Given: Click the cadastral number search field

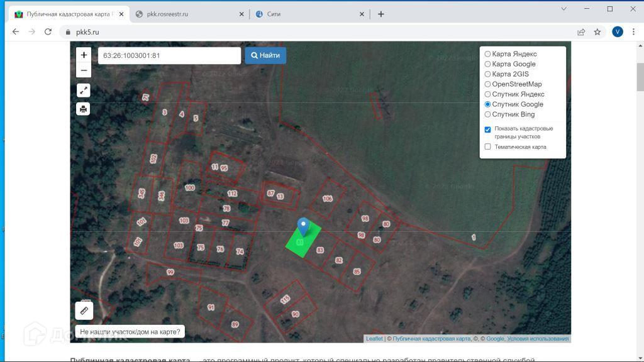Looking at the screenshot, I should coord(169,55).
